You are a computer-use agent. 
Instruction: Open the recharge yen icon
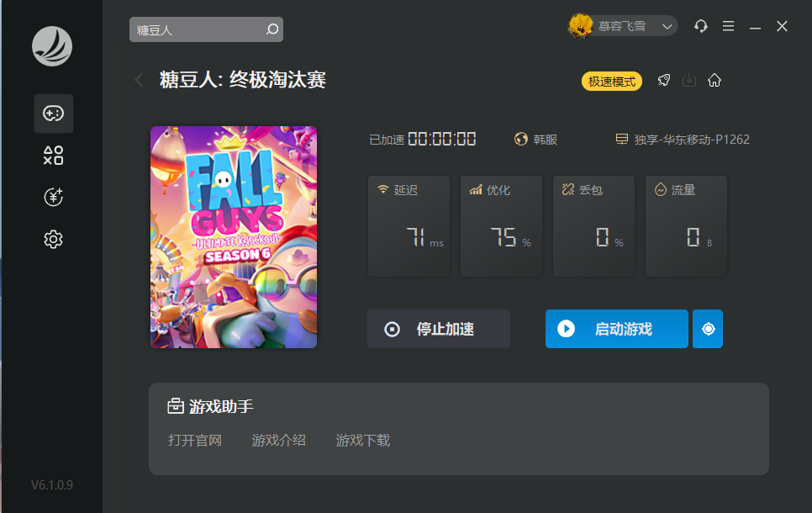53,197
